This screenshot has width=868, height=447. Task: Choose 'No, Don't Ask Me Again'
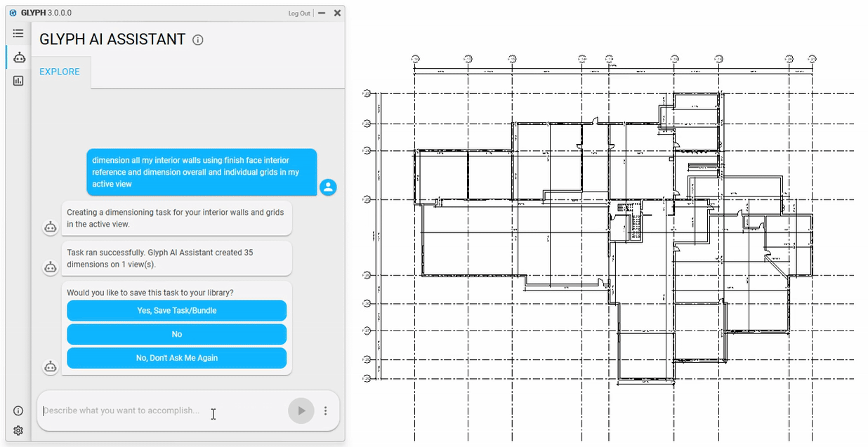[x=176, y=358]
